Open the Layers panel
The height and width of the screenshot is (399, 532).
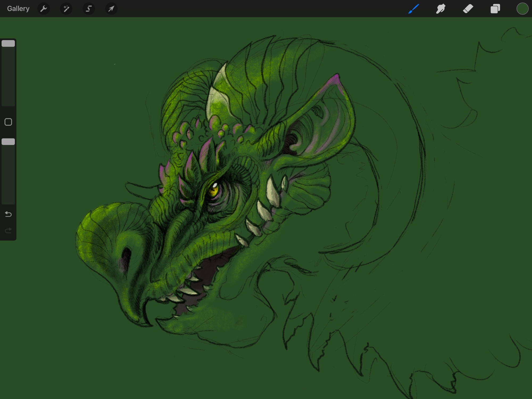[x=495, y=9]
